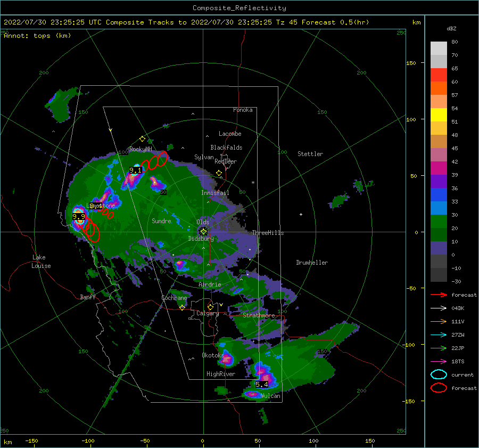Click the Lake Louise label

coord(41,262)
